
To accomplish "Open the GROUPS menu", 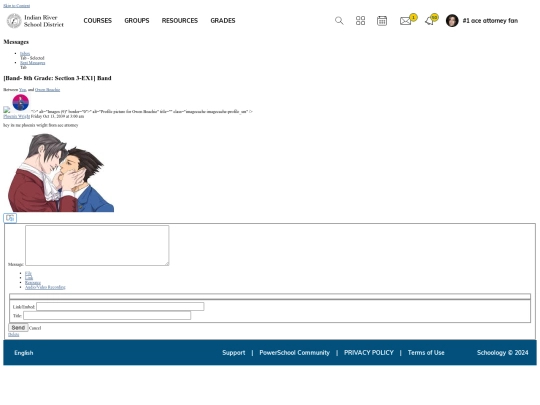I will [137, 21].
